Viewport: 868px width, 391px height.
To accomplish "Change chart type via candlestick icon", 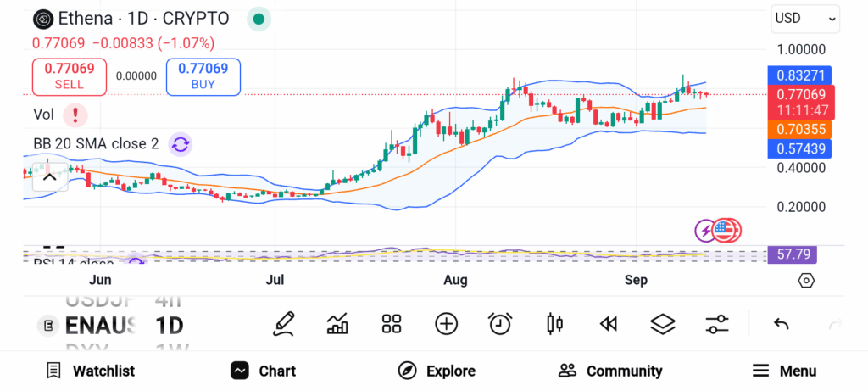I will pos(555,323).
